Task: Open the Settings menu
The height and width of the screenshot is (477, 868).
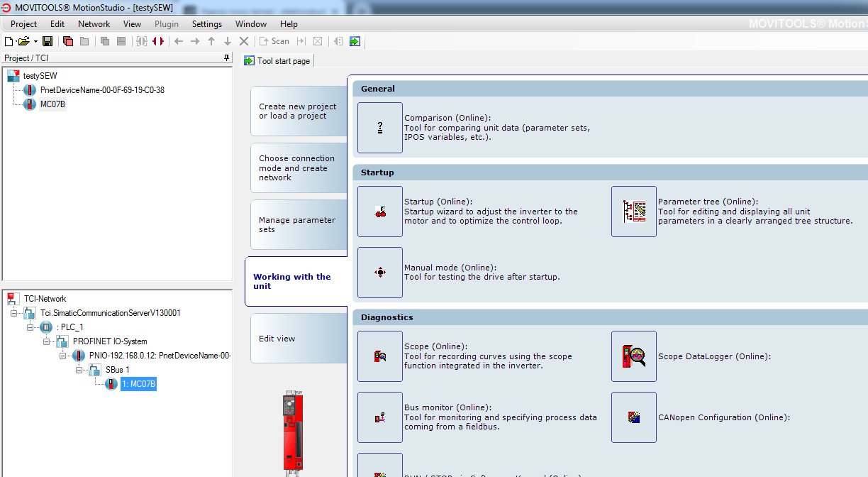Action: click(207, 24)
